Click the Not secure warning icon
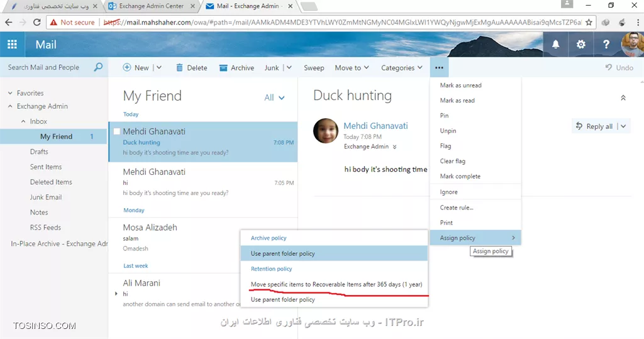This screenshot has height=339, width=644. [53, 22]
